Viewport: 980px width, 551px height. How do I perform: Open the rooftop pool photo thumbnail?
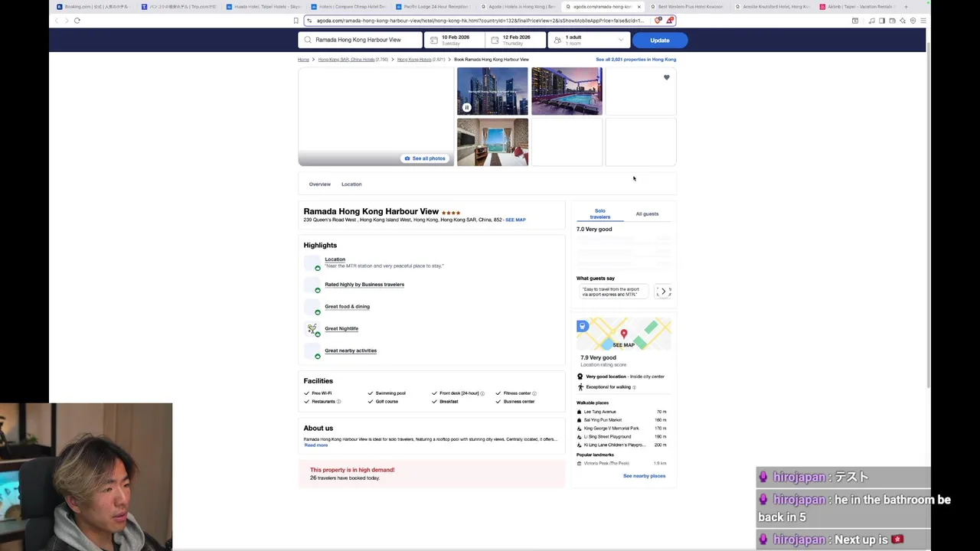pyautogui.click(x=567, y=91)
